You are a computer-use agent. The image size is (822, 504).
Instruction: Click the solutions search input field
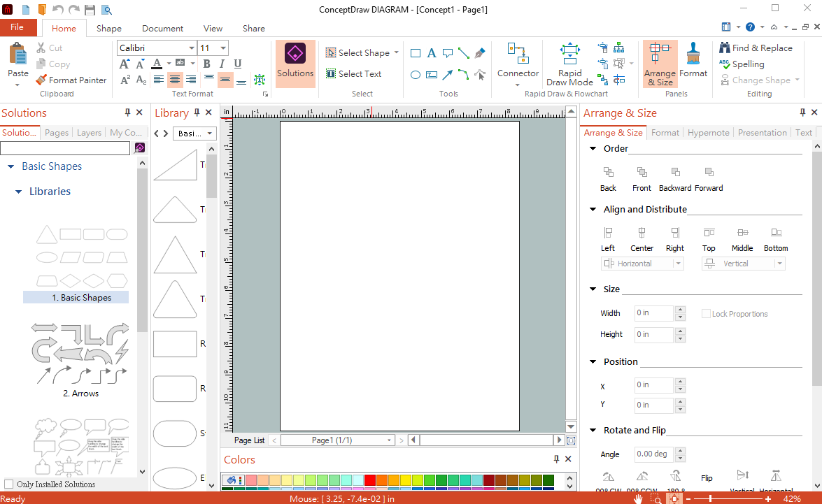pyautogui.click(x=65, y=148)
